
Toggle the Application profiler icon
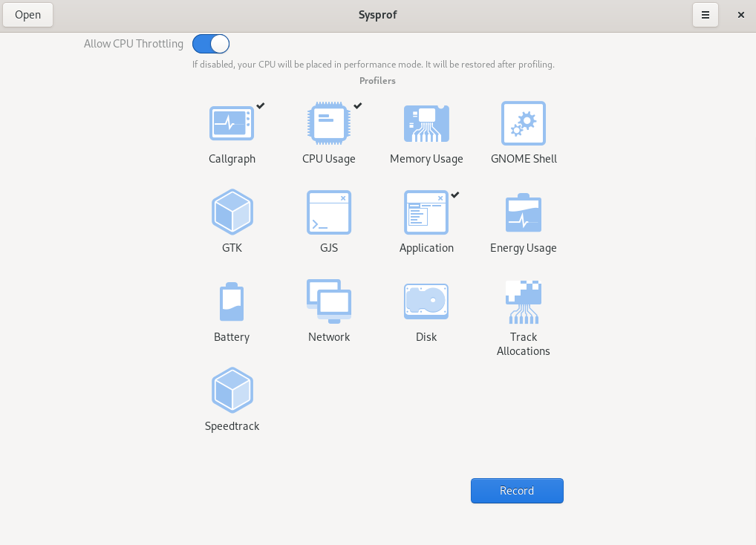(426, 212)
